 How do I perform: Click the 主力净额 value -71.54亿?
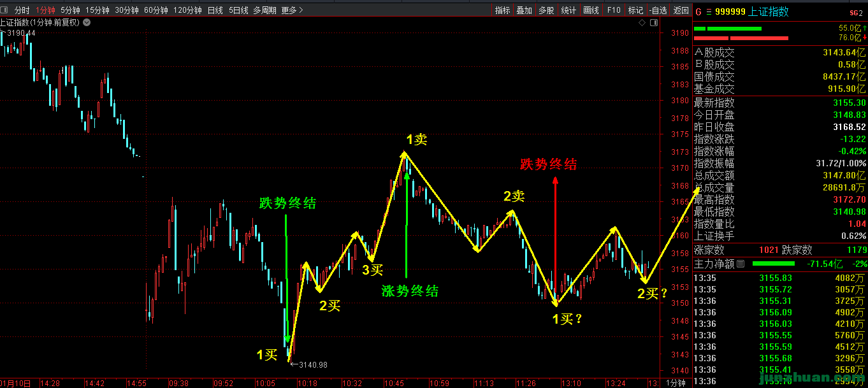[826, 263]
